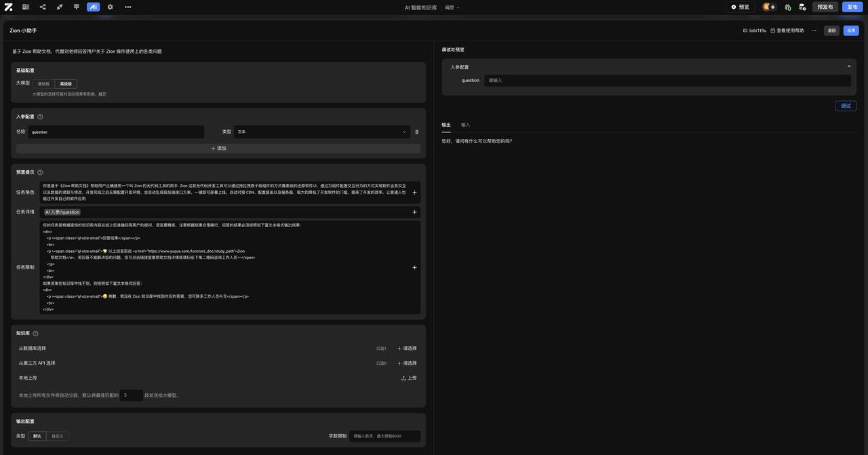Screen dimensions: 868x455
Task: Click the 添加 parameter button
Action: 218,149
